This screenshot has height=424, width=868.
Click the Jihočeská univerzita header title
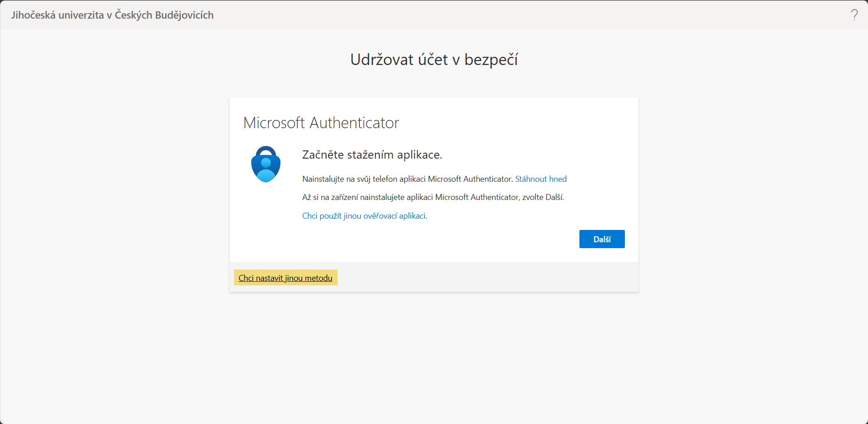coord(112,15)
